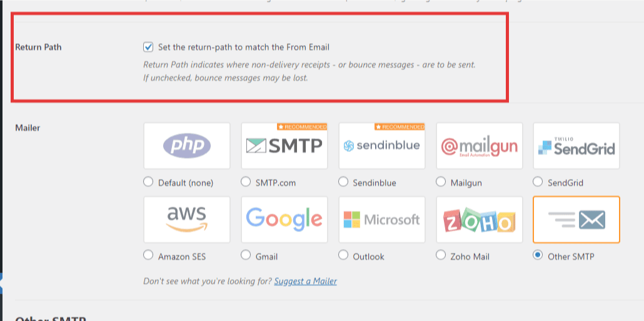Select the AWS logo tile
644x321 pixels.
coord(187,220)
